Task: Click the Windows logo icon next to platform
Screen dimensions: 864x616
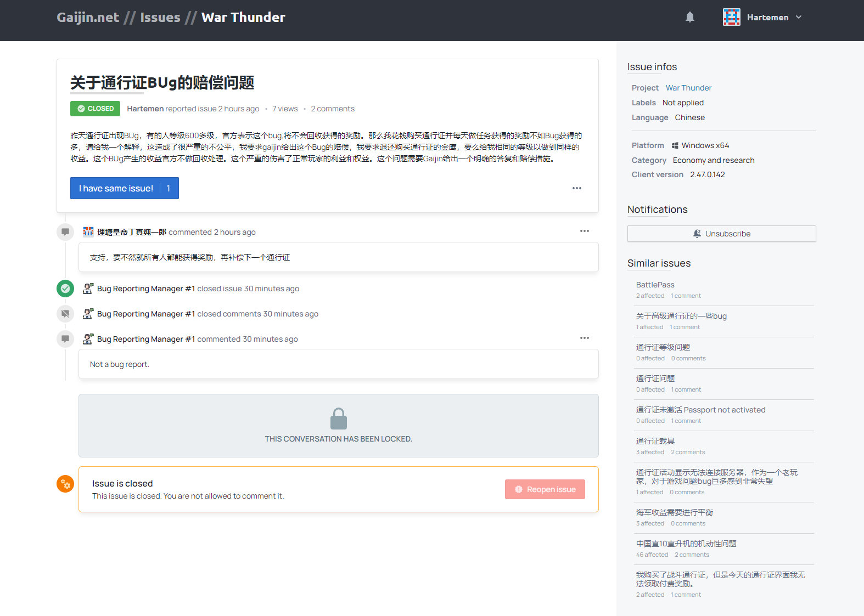Action: (675, 145)
